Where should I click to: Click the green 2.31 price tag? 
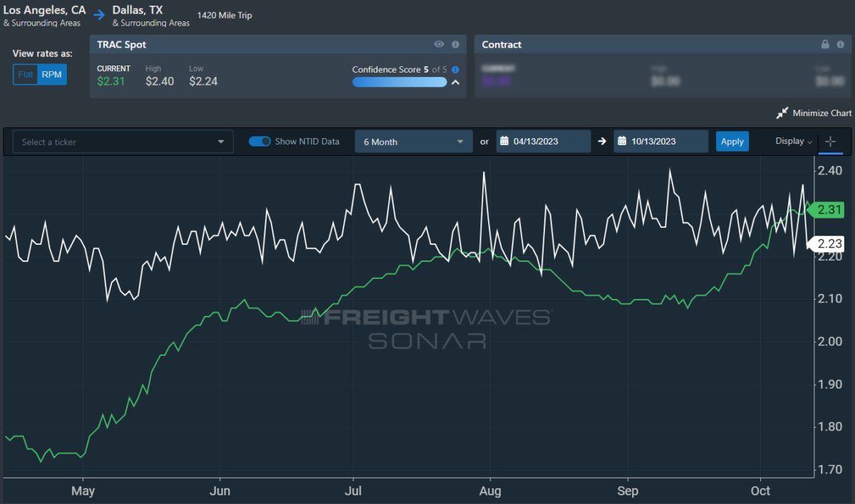pyautogui.click(x=828, y=210)
